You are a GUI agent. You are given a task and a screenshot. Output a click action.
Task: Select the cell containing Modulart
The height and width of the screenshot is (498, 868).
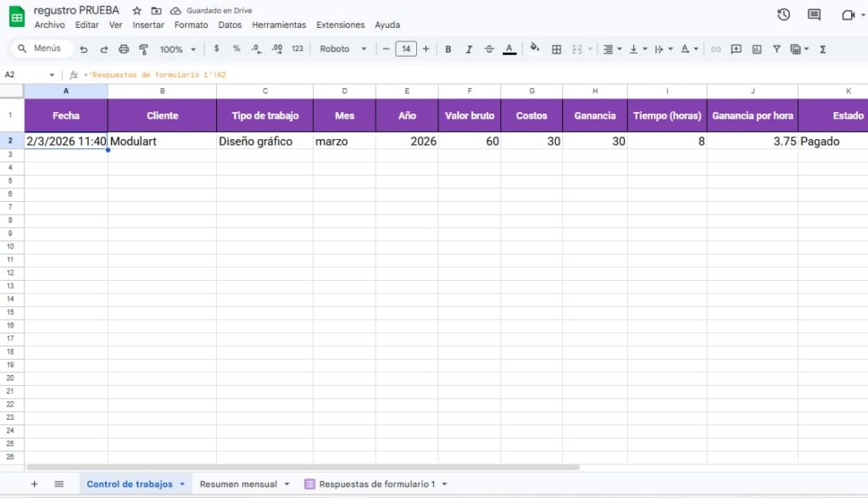click(161, 142)
